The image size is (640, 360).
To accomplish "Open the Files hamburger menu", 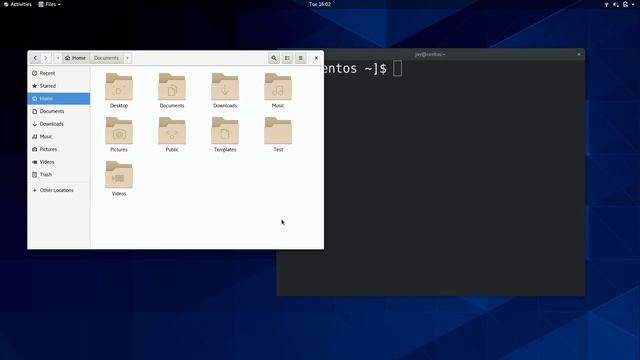I will pyautogui.click(x=301, y=58).
